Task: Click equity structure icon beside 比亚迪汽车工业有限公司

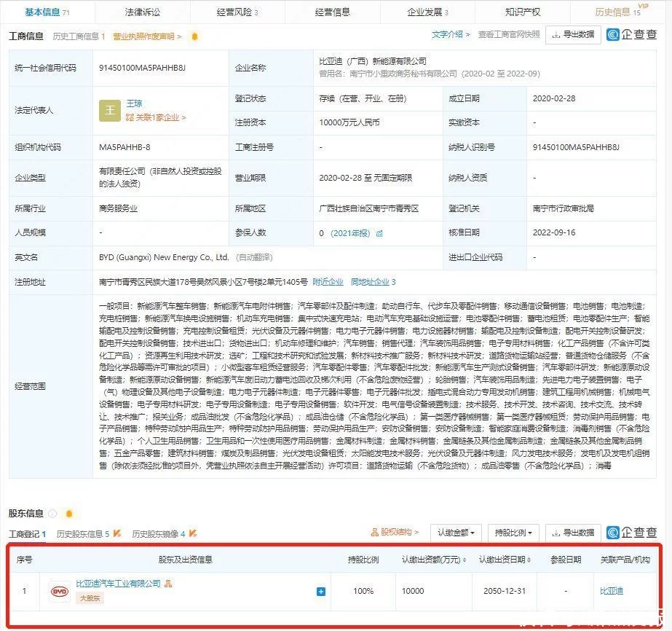Action: click(x=168, y=584)
